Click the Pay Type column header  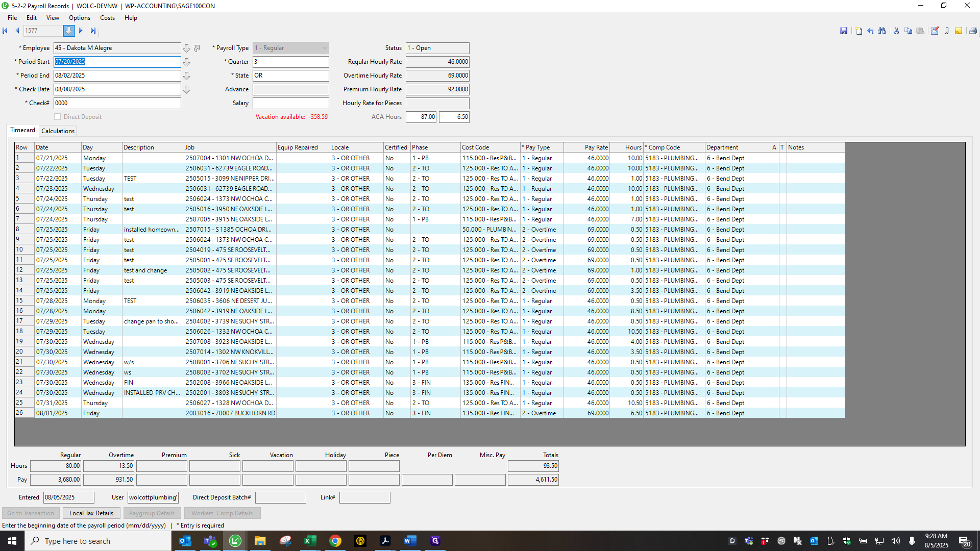tap(542, 147)
